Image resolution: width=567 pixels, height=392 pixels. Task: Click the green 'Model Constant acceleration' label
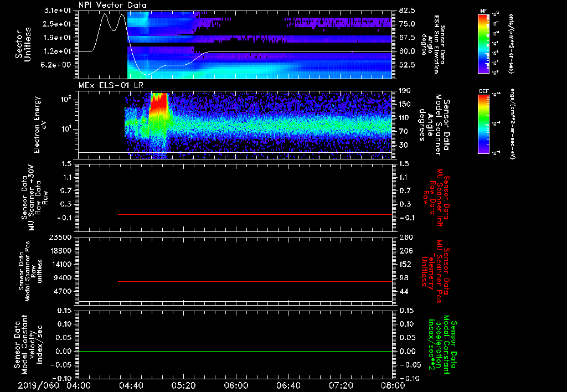tap(442, 345)
